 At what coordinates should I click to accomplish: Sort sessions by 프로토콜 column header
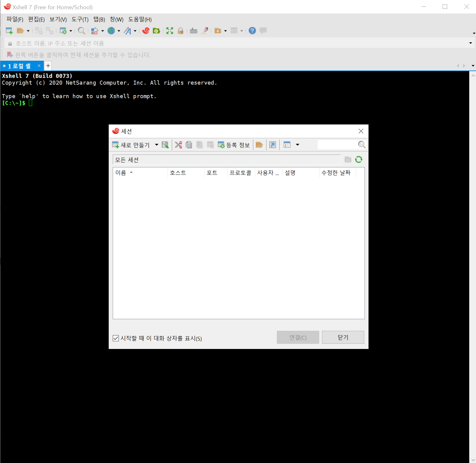[x=241, y=173]
